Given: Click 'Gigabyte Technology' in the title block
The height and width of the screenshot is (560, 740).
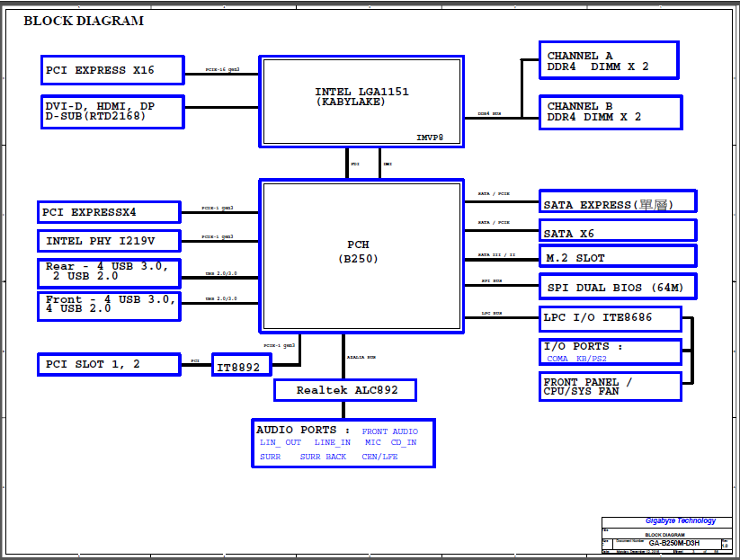Looking at the screenshot, I should pyautogui.click(x=681, y=520).
